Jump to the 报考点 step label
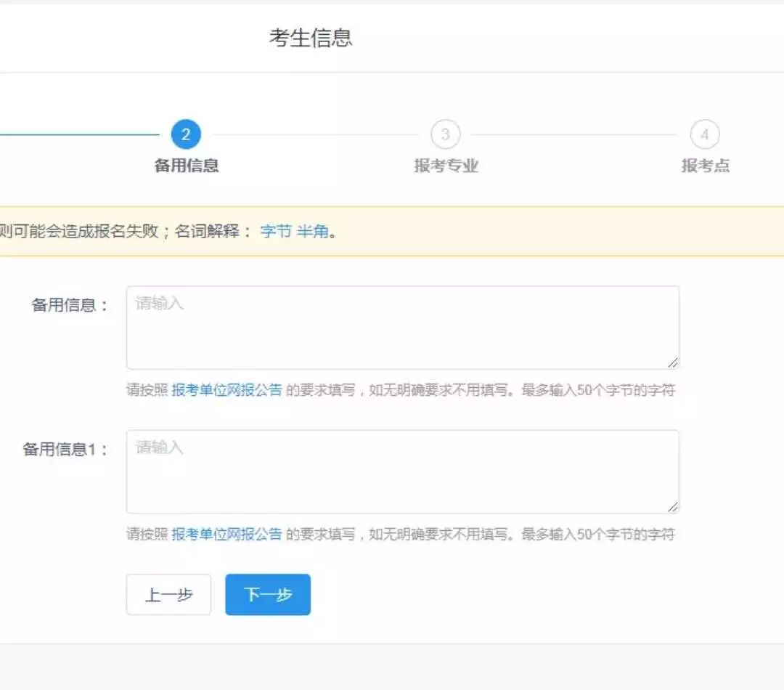Viewport: 784px width, 690px height. 705,166
